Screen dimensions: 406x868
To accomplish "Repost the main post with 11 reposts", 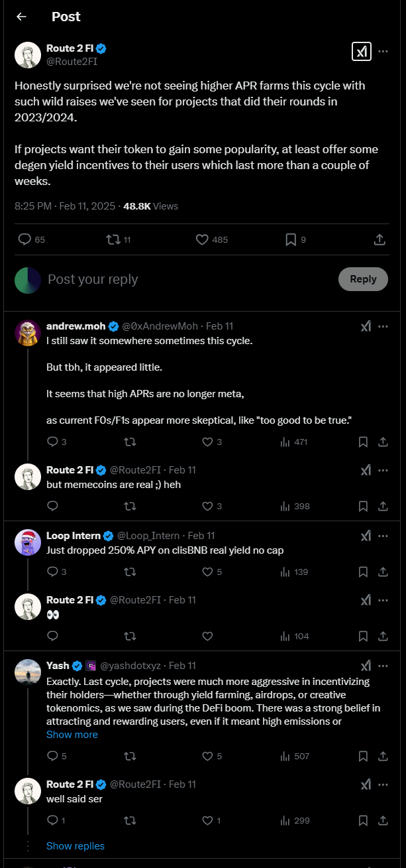I will point(119,239).
